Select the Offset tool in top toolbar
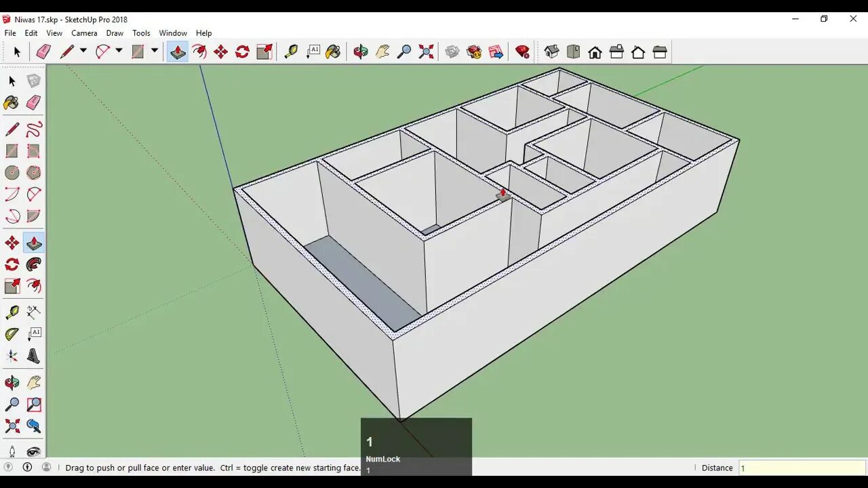 (199, 52)
